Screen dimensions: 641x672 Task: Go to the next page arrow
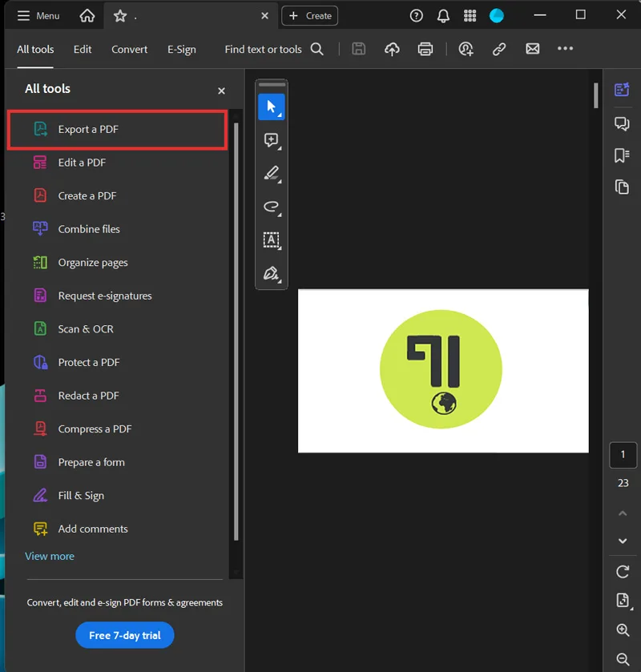click(x=623, y=541)
